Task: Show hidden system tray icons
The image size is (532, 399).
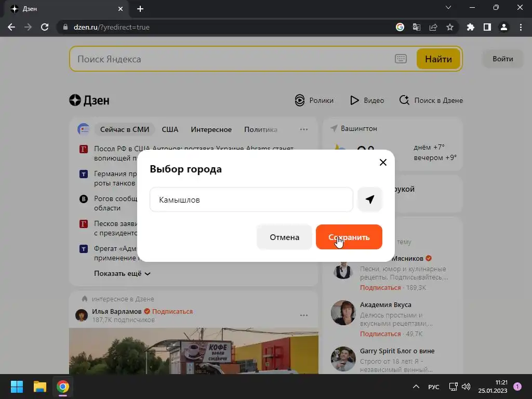Action: 416,387
